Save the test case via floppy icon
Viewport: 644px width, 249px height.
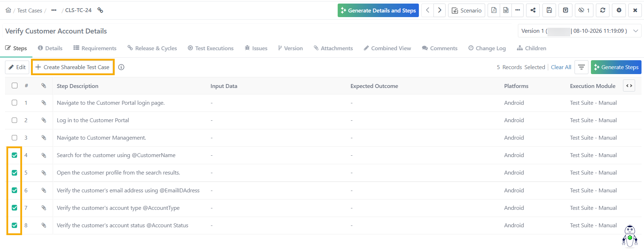549,10
